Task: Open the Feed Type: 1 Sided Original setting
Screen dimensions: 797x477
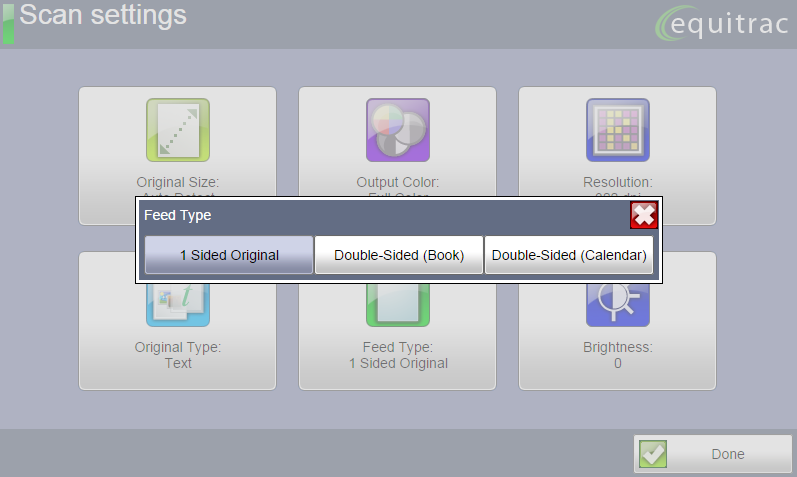Action: (397, 356)
